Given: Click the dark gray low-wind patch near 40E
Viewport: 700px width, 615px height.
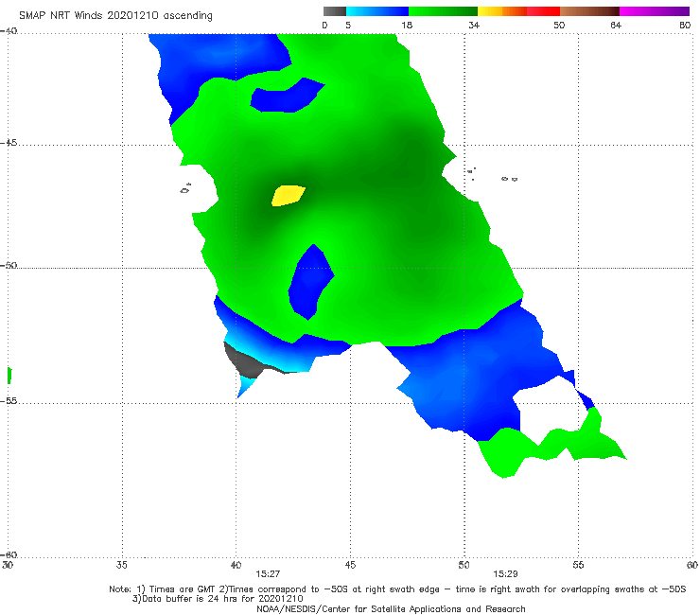Looking at the screenshot, I should pos(246,361).
